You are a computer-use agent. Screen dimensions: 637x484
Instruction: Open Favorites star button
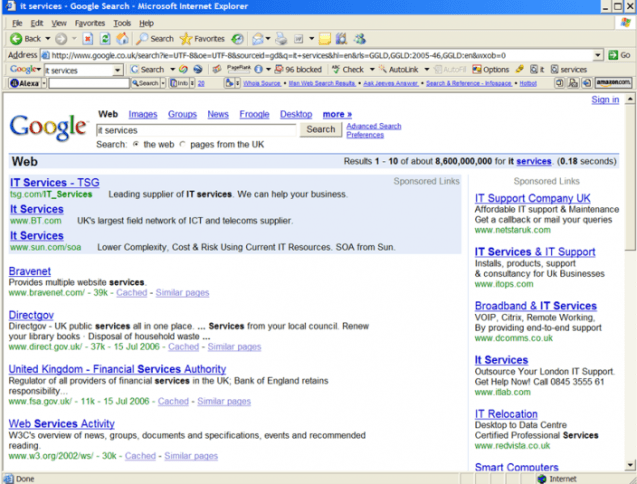(x=202, y=39)
